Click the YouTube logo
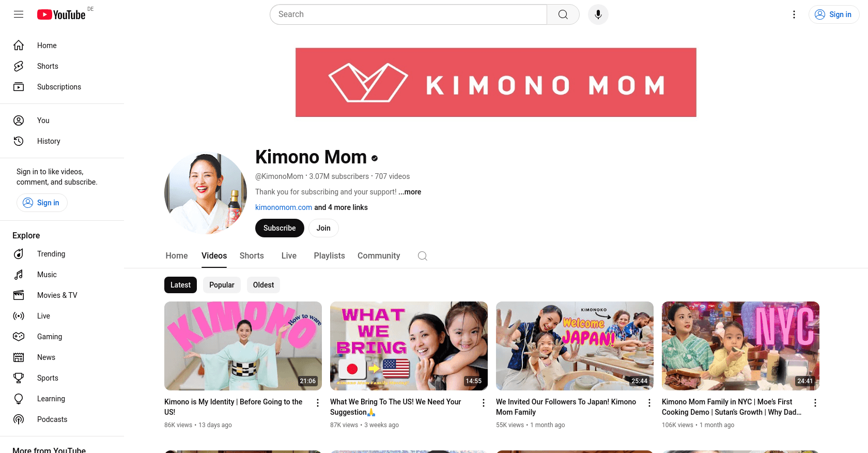The height and width of the screenshot is (453, 868). click(61, 14)
